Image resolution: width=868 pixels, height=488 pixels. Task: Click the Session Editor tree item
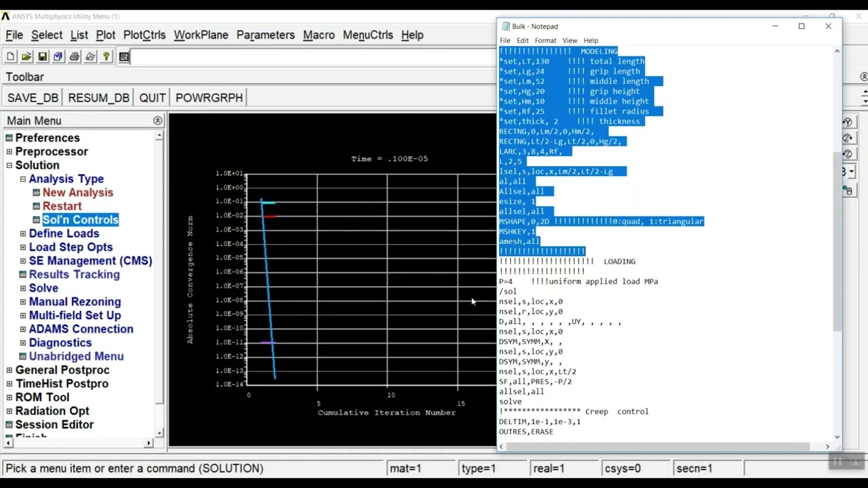point(54,424)
